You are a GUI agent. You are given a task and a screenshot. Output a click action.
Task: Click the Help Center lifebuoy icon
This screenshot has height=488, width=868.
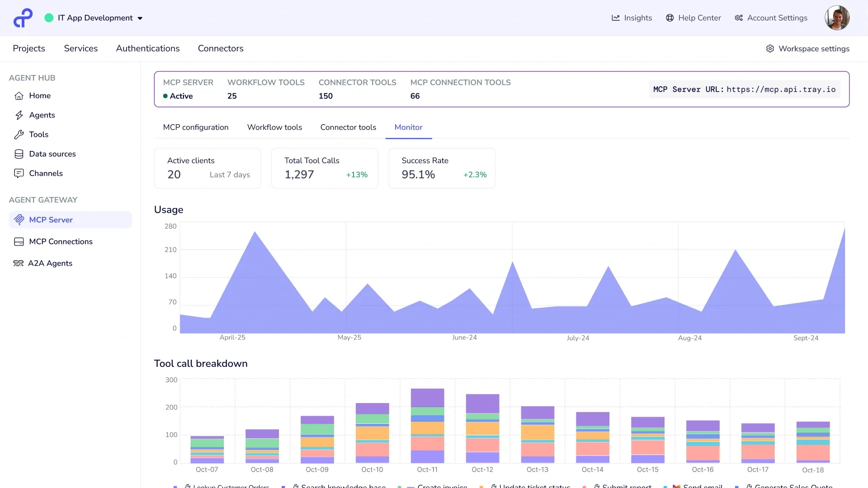(x=670, y=18)
